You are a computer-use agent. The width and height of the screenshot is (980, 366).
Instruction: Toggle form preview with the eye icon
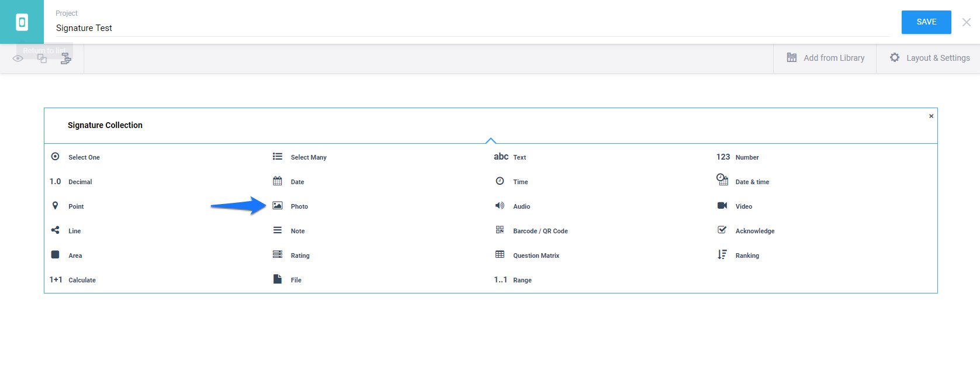coord(18,58)
